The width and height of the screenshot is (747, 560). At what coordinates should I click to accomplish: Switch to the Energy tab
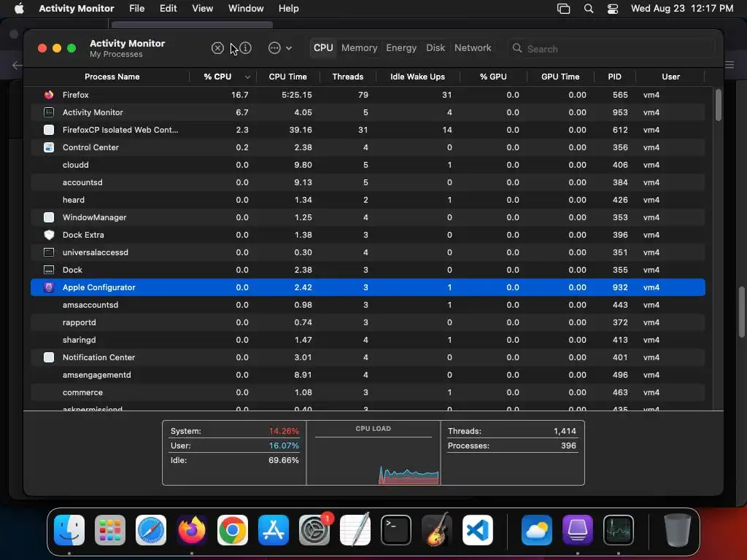click(x=401, y=48)
